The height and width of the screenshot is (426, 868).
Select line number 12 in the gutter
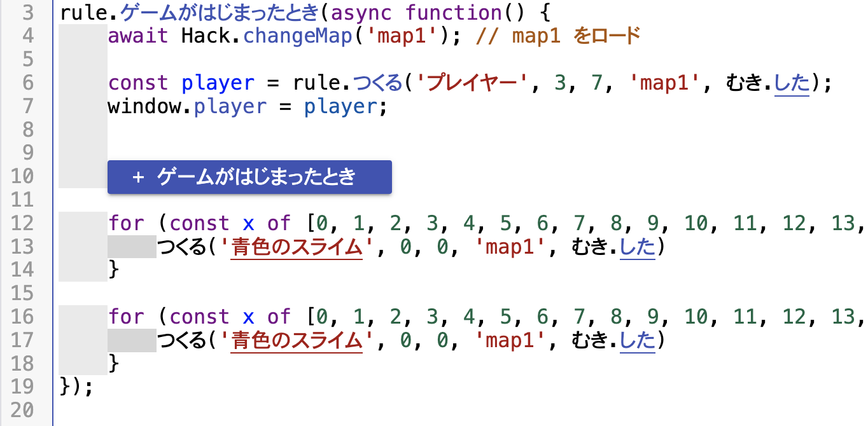(22, 223)
